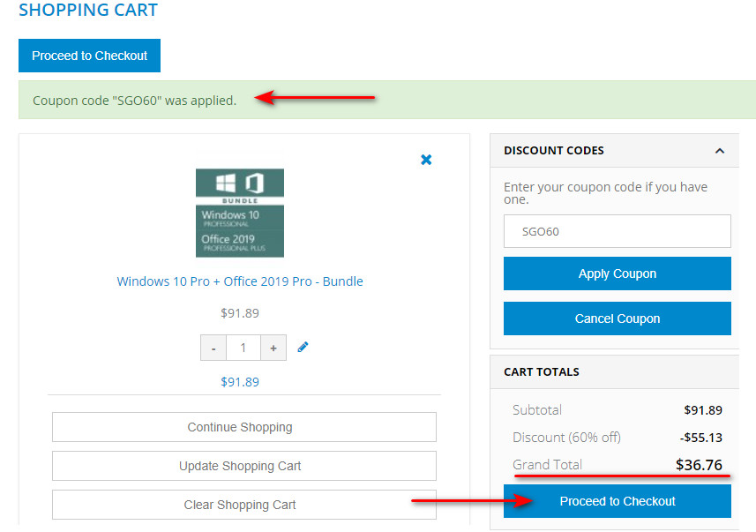Cancel the applied coupon
756x532 pixels.
point(617,318)
